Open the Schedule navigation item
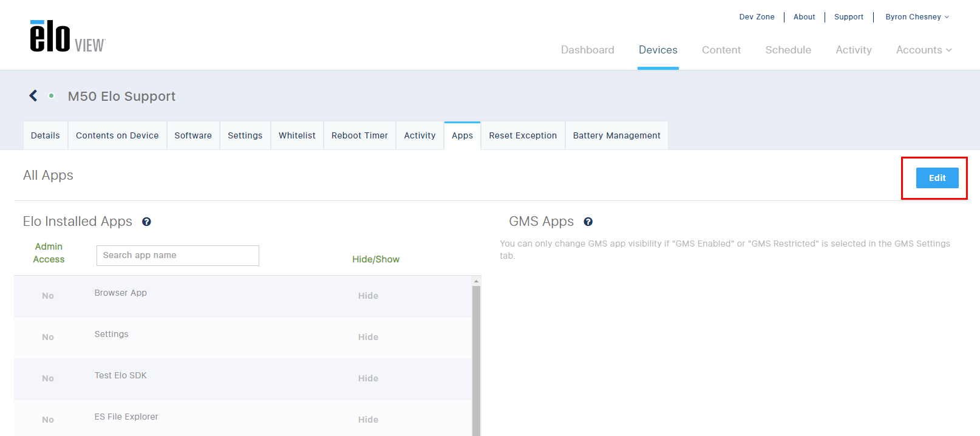 coord(788,50)
